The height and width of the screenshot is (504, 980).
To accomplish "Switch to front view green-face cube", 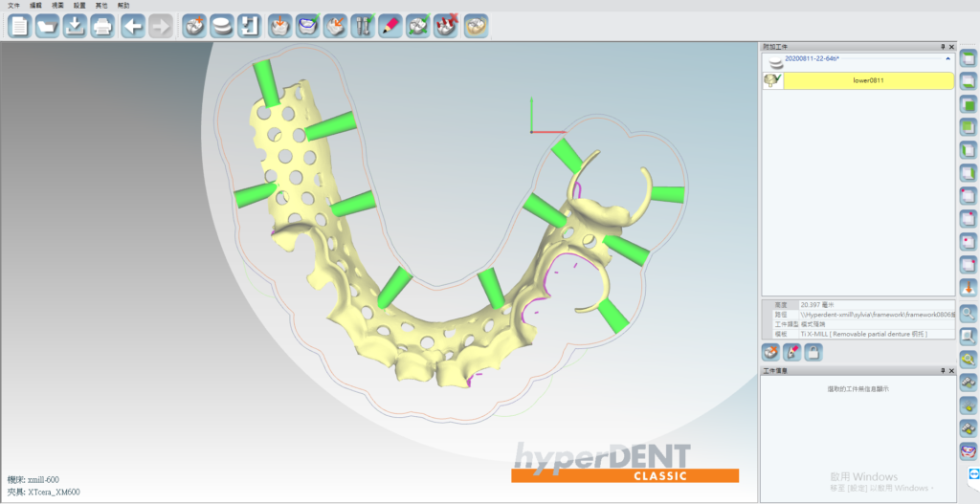I will pyautogui.click(x=969, y=104).
